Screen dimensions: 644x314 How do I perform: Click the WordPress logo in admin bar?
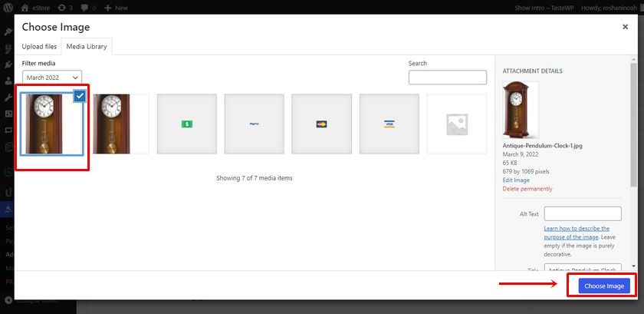coord(8,7)
